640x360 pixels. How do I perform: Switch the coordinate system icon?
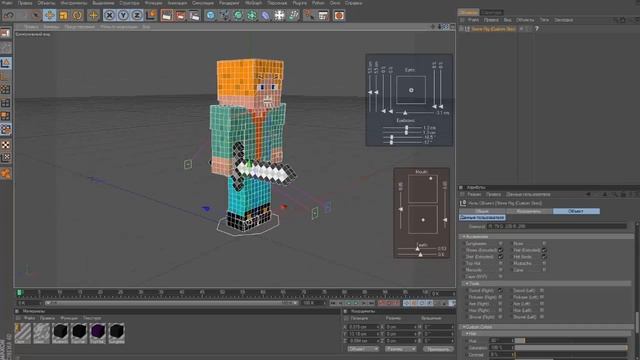pos(151,16)
